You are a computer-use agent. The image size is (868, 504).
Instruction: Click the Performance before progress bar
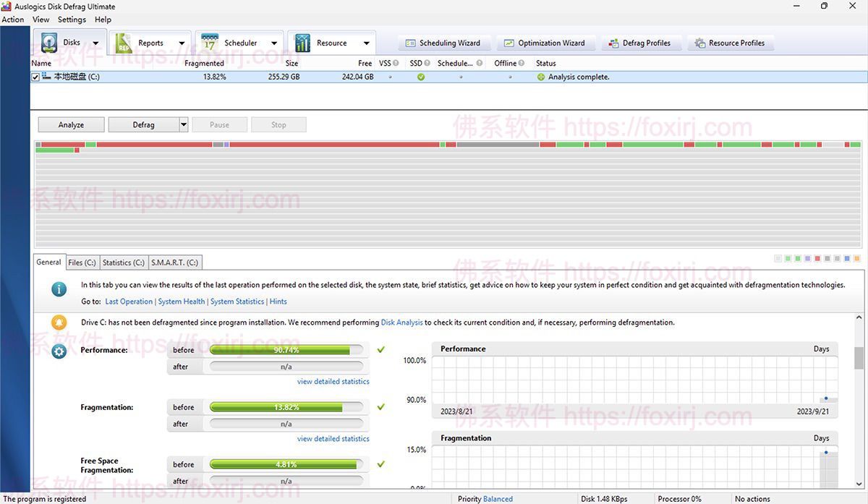pyautogui.click(x=288, y=349)
